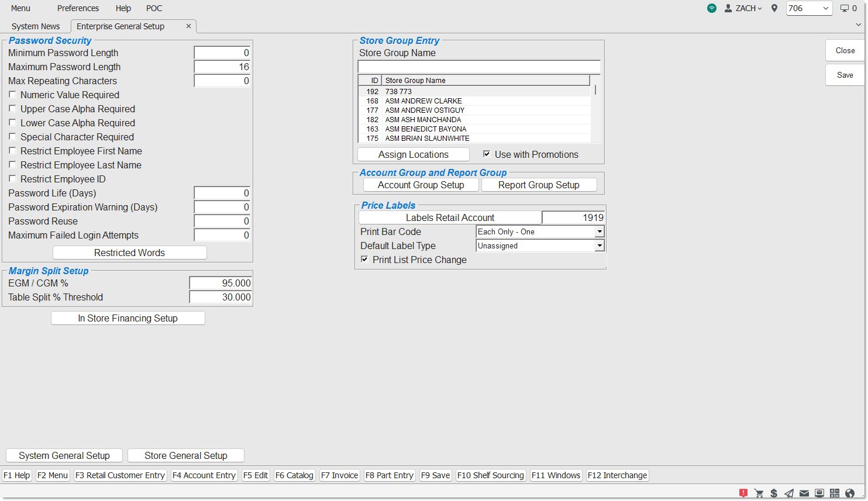Open the Default Label Type dropdown
The height and width of the screenshot is (501, 868).
[x=599, y=246]
